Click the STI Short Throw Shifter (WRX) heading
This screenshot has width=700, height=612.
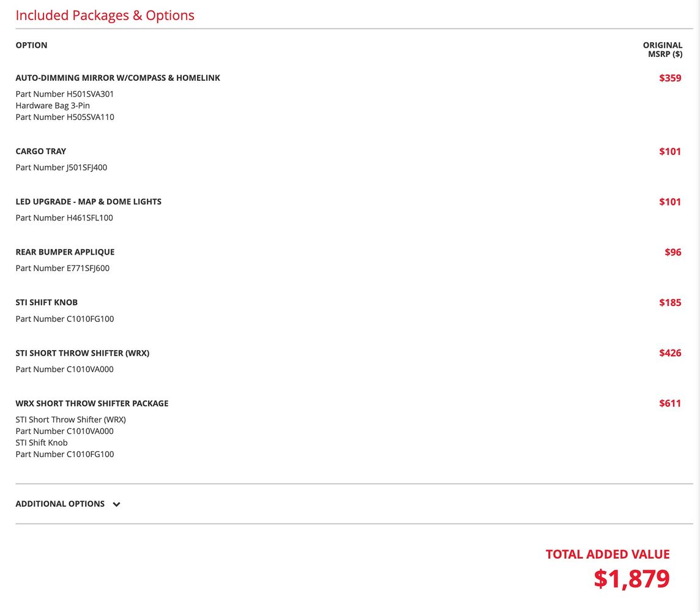coord(83,353)
